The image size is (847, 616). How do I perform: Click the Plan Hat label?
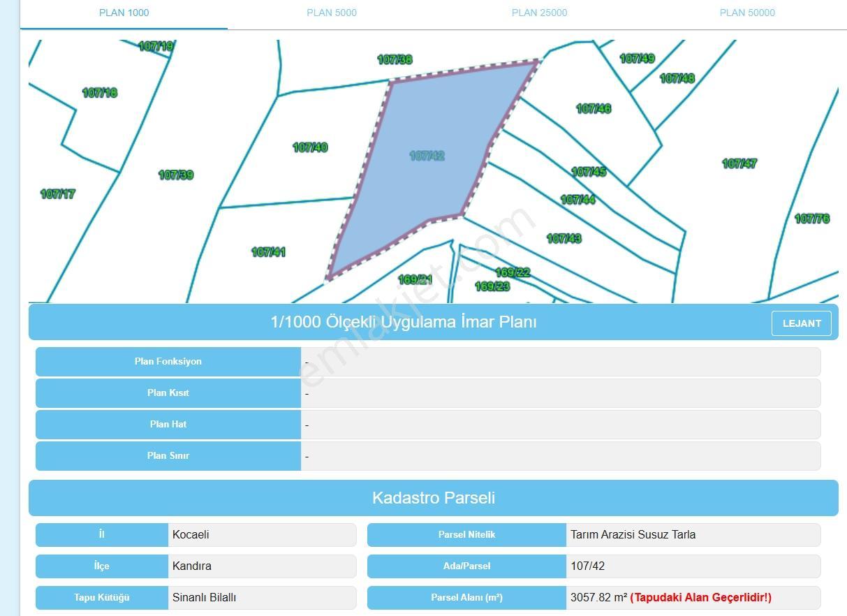[168, 425]
